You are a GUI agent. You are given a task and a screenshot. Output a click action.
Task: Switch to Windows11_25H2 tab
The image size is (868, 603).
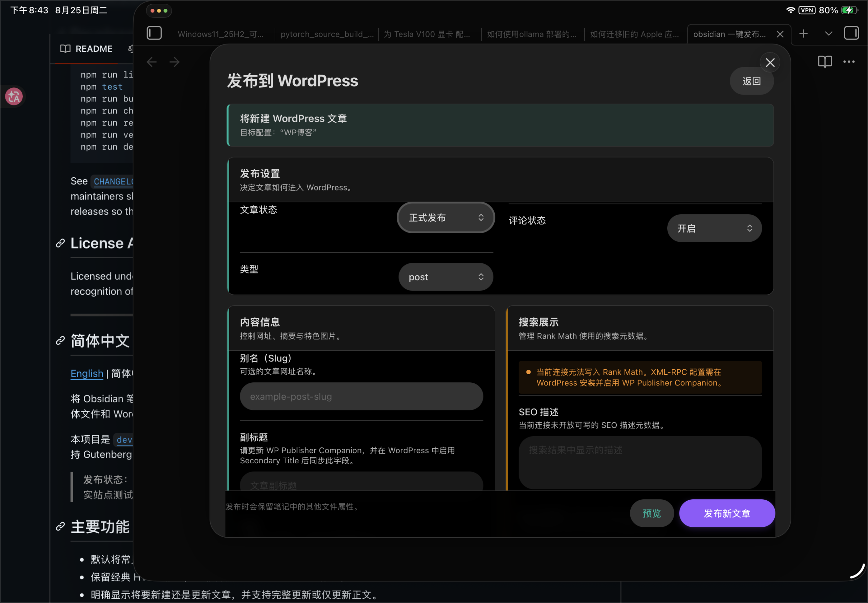coord(221,34)
